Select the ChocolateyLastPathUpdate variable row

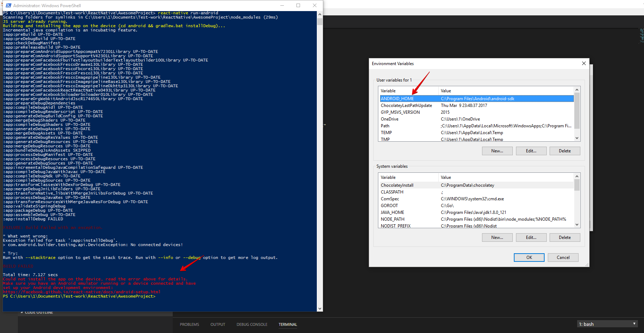click(477, 106)
